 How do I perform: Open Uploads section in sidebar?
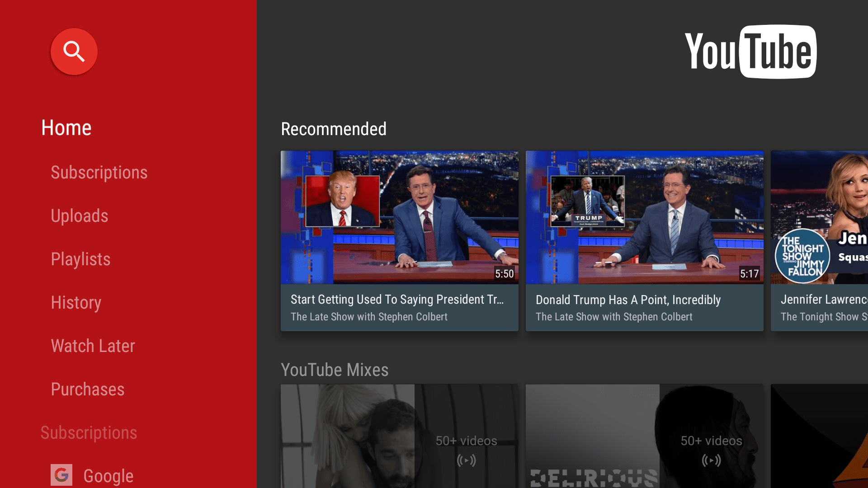tap(78, 215)
